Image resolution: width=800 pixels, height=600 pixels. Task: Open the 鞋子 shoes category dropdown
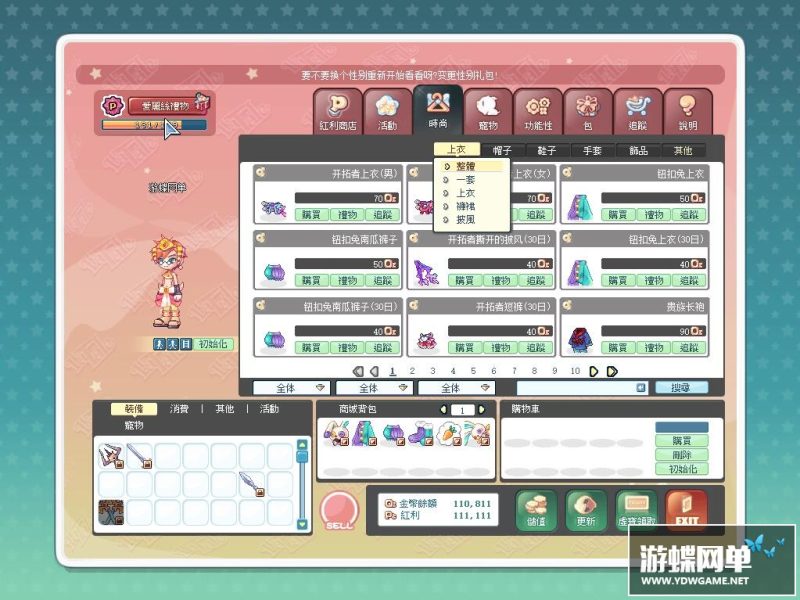[547, 150]
